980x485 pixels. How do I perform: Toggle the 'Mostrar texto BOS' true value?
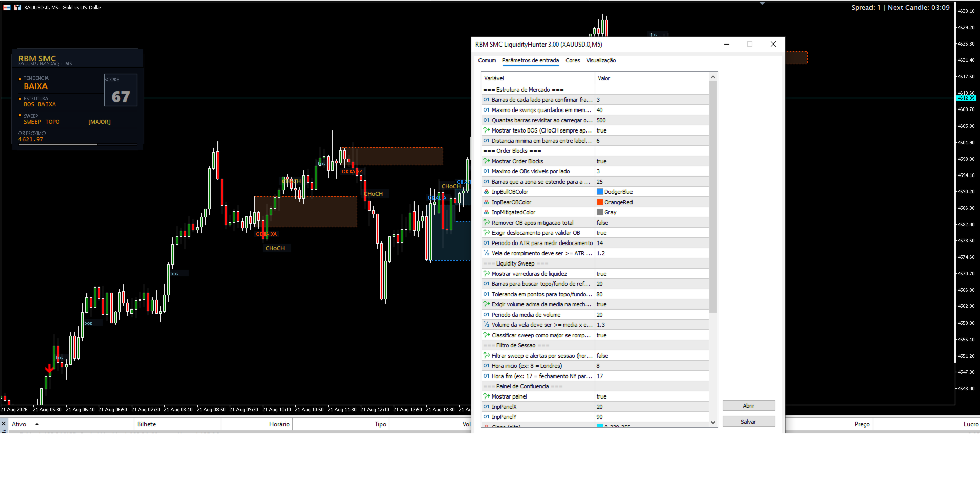click(x=652, y=130)
